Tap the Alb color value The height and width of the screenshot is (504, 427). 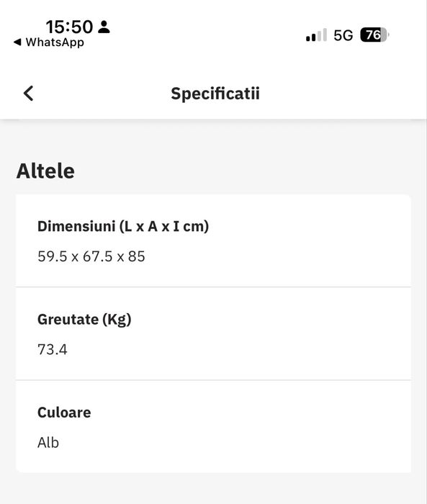(x=48, y=443)
